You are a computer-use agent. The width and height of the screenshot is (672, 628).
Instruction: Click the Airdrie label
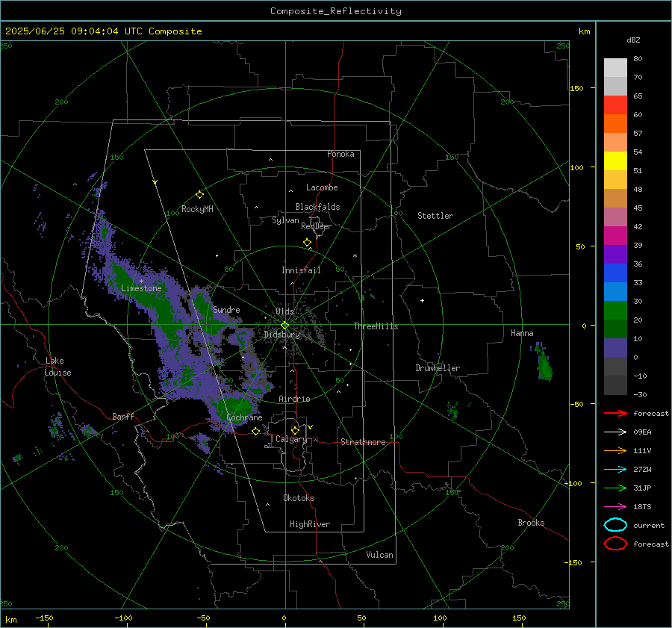[x=294, y=399]
